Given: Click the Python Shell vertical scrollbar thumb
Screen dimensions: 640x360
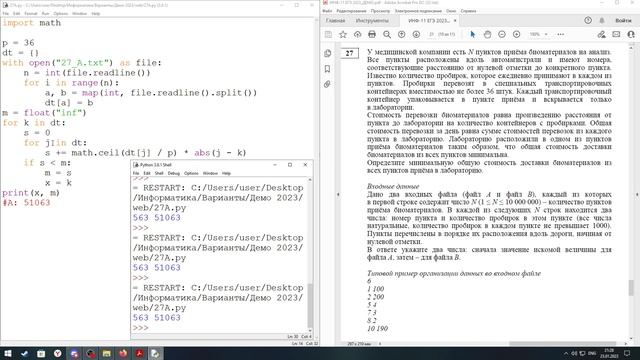Looking at the screenshot, I should coord(310,305).
